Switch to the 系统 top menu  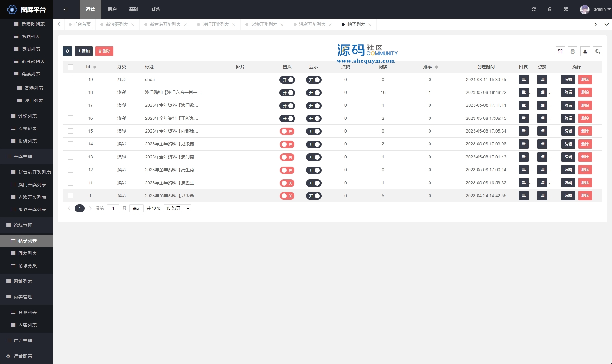156,9
